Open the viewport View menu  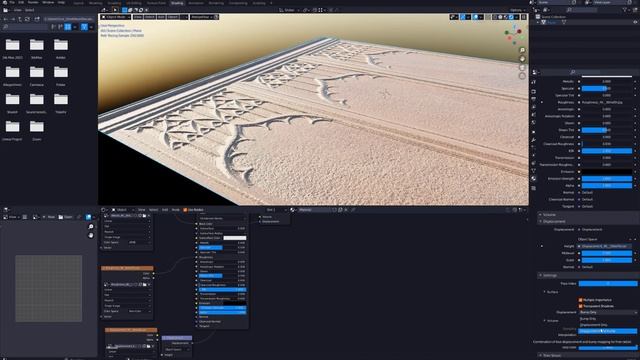[x=138, y=17]
